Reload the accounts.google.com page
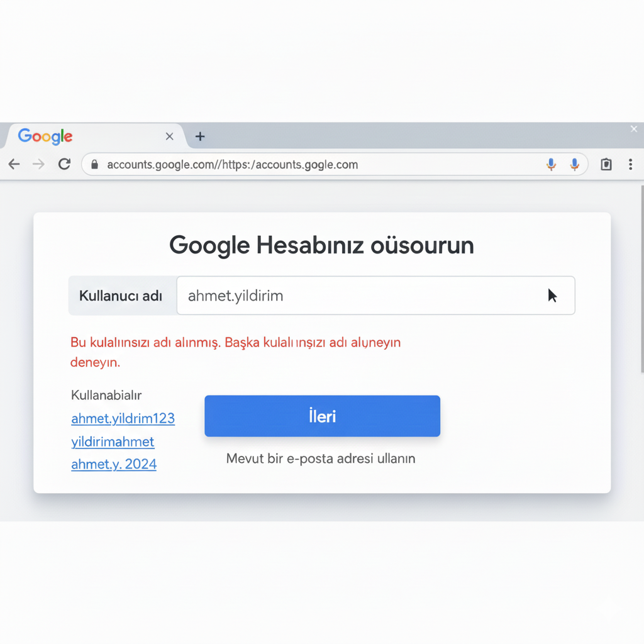 coord(64,165)
